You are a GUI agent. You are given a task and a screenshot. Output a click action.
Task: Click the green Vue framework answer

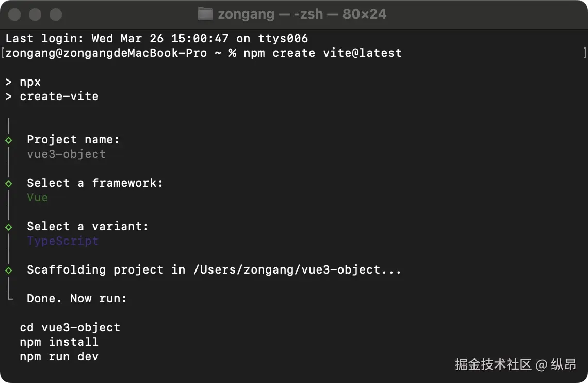pos(37,198)
